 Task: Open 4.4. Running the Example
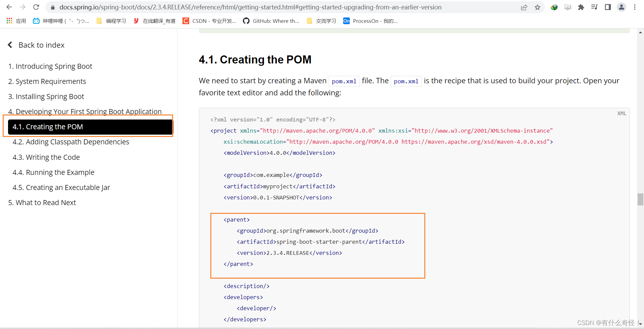53,173
